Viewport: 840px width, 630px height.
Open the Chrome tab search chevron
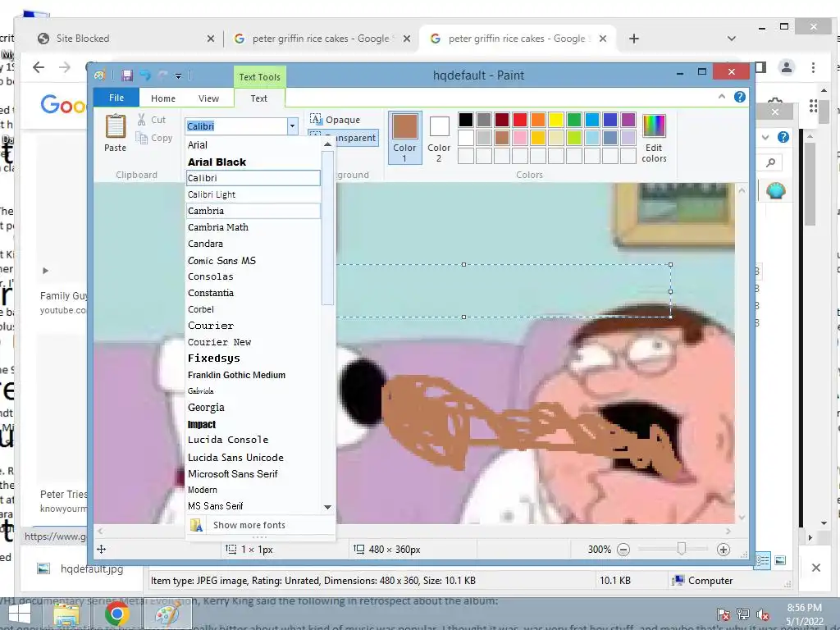pyautogui.click(x=732, y=39)
